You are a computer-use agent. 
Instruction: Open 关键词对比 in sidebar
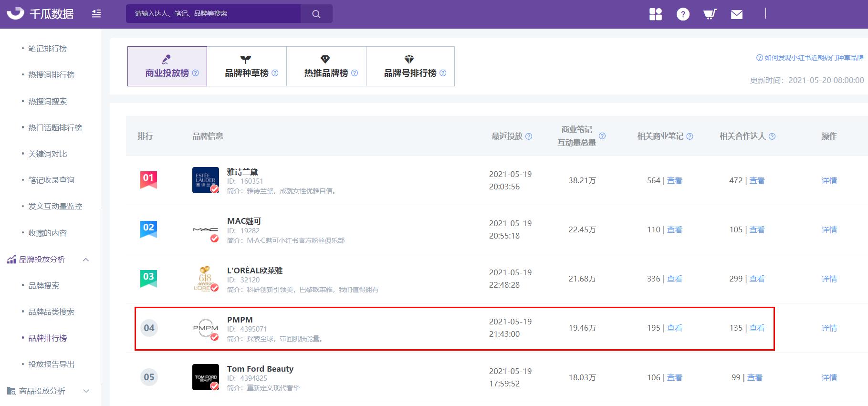coord(47,154)
